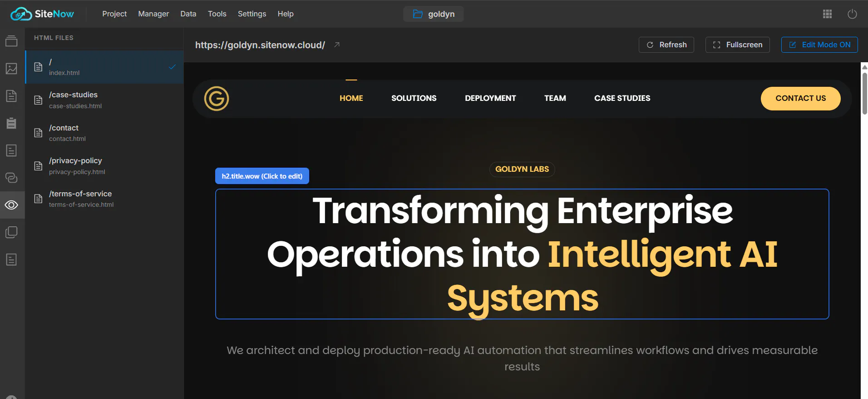The image size is (868, 399).
Task: Click the Refresh button
Action: [666, 45]
